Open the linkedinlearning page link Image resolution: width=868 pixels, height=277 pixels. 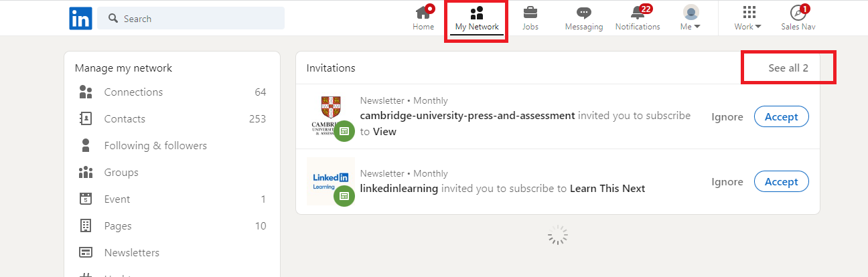pyautogui.click(x=399, y=189)
